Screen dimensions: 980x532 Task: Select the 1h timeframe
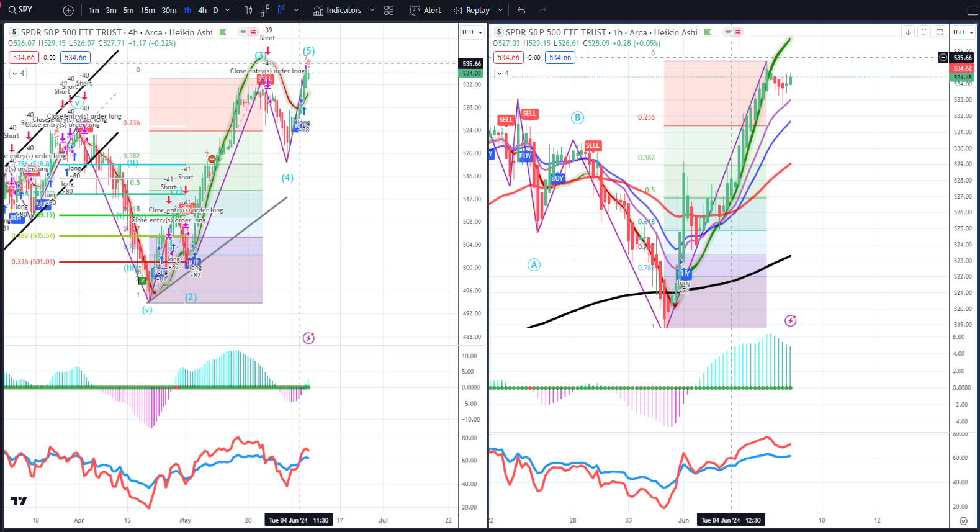pos(187,11)
